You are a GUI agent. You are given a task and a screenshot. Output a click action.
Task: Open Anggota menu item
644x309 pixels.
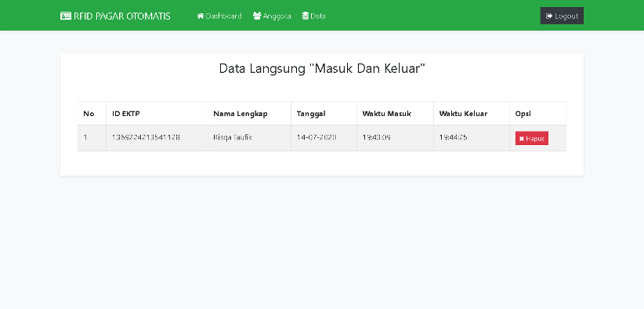point(272,16)
